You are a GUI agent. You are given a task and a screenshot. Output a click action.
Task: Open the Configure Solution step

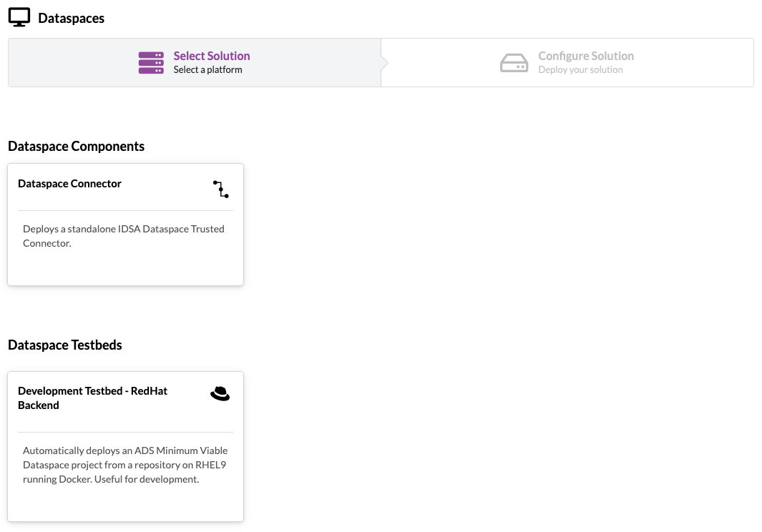pos(567,63)
